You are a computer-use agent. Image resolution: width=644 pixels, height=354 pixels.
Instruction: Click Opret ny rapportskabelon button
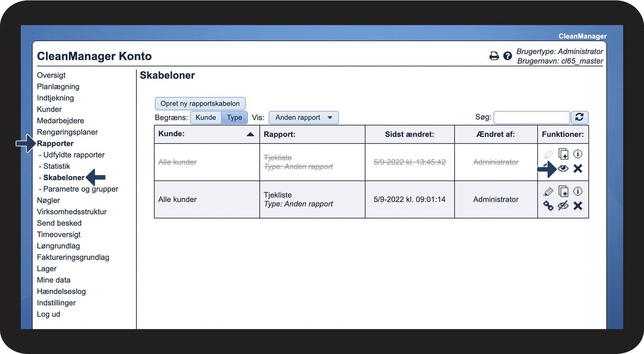tap(200, 104)
